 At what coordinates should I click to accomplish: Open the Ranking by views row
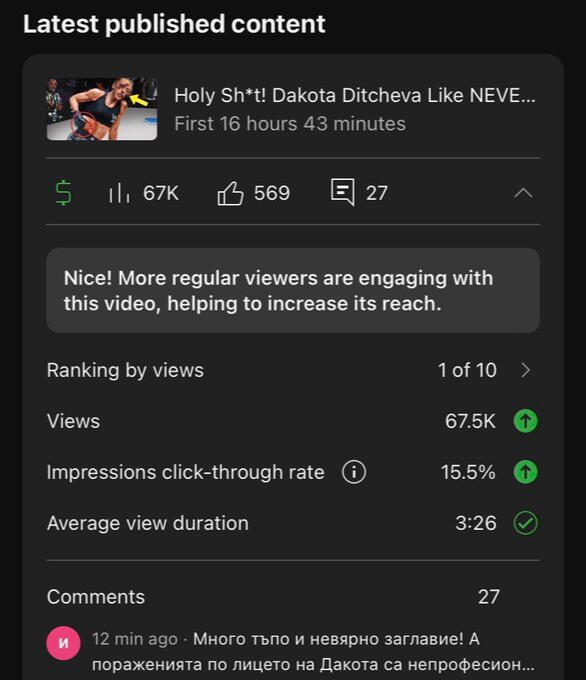(293, 370)
